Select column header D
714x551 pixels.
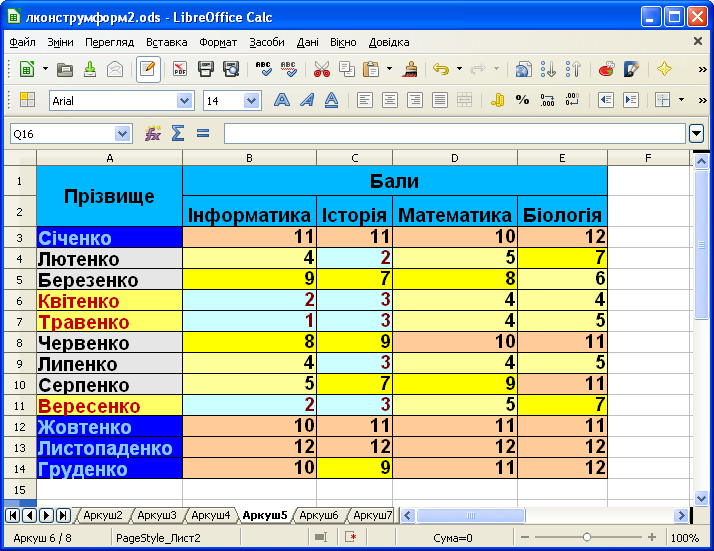[x=455, y=157]
